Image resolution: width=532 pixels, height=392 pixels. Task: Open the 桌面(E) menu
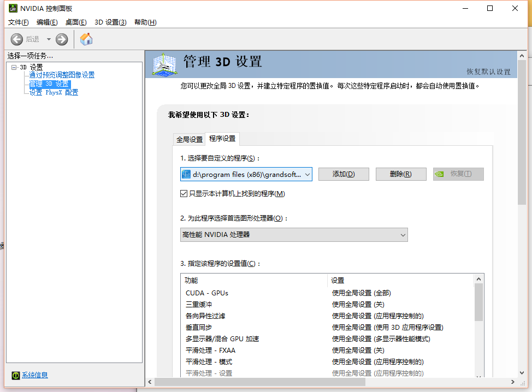[x=76, y=22]
